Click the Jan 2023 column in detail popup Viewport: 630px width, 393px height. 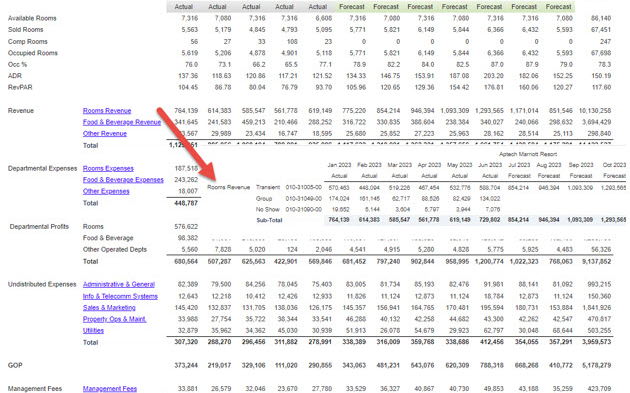[x=339, y=165]
